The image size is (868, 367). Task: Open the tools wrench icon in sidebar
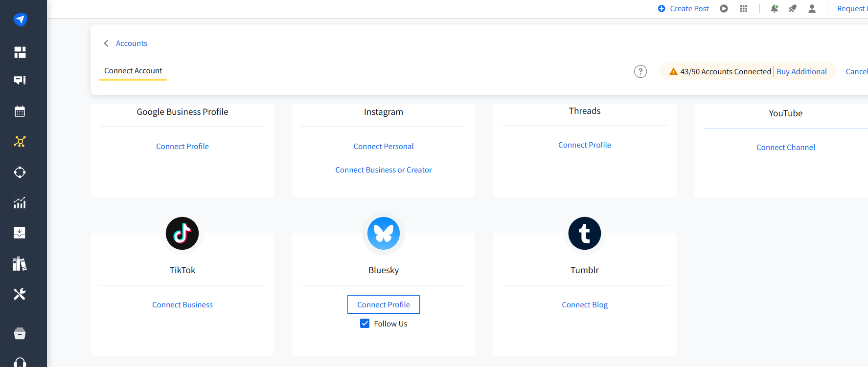click(x=20, y=294)
